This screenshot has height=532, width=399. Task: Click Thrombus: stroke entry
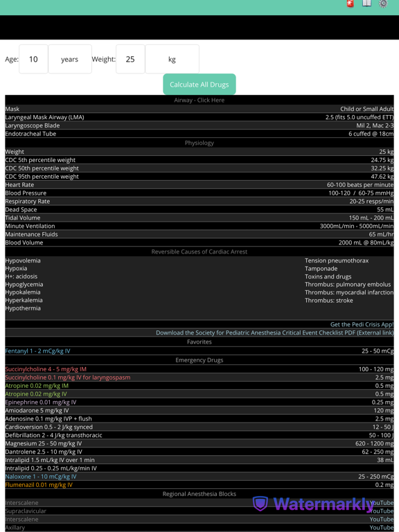[329, 300]
